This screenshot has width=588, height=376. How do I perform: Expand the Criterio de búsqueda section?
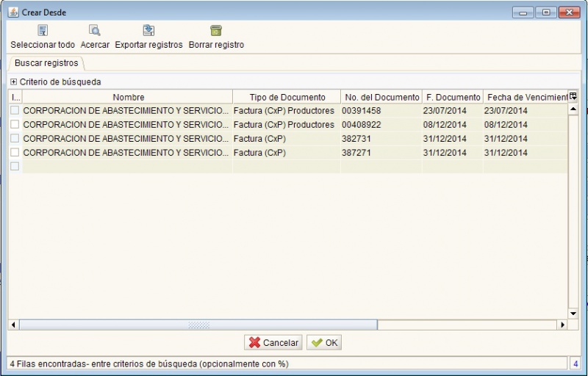[13, 82]
